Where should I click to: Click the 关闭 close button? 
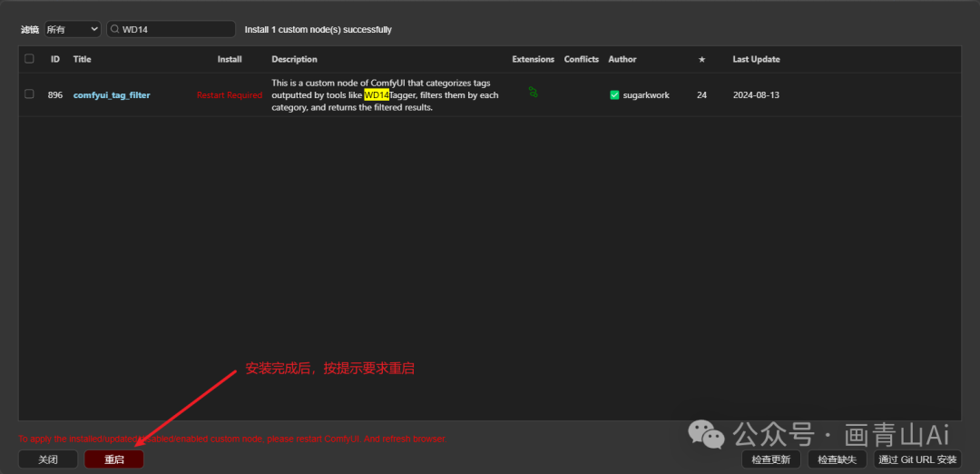click(48, 459)
